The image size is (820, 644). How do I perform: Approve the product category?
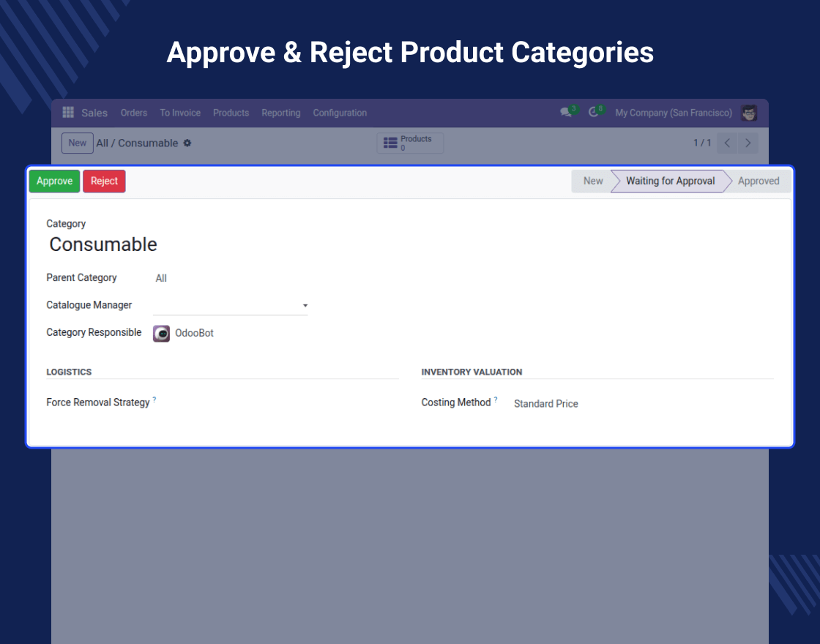54,181
